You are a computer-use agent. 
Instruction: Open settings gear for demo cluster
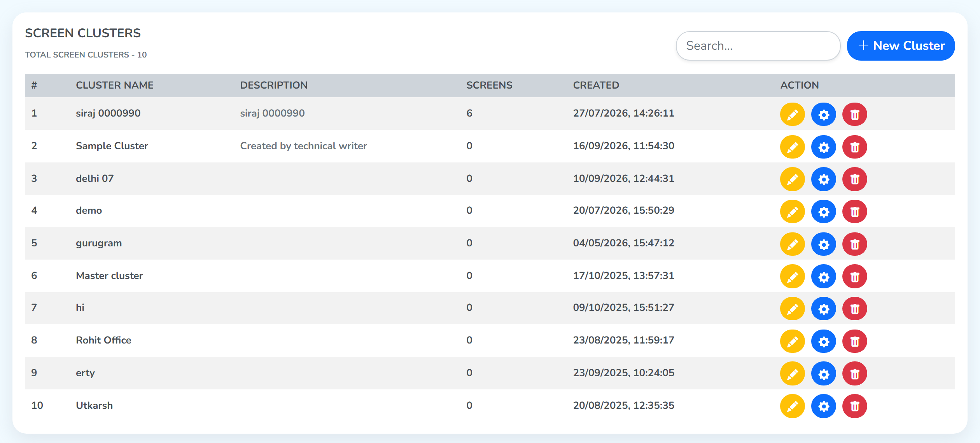823,211
